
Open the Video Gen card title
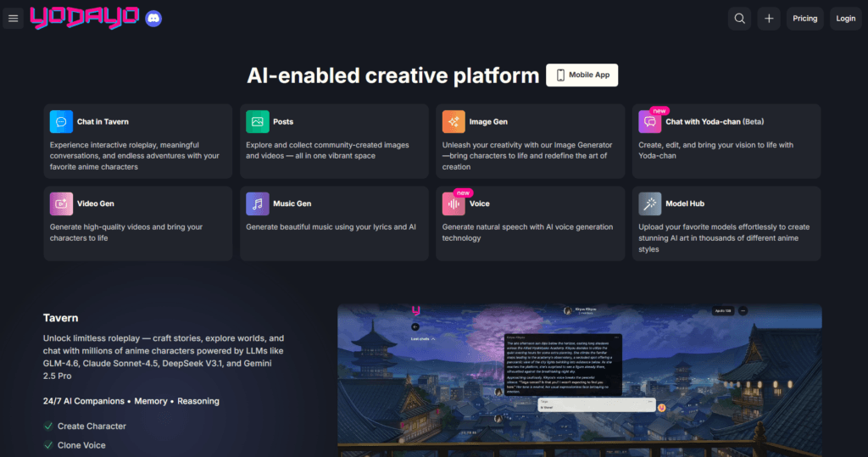coord(95,203)
